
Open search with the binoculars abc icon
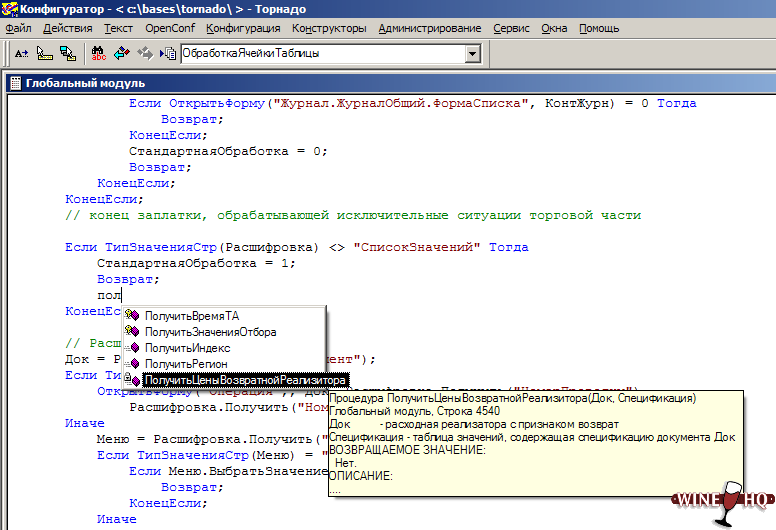coord(98,53)
